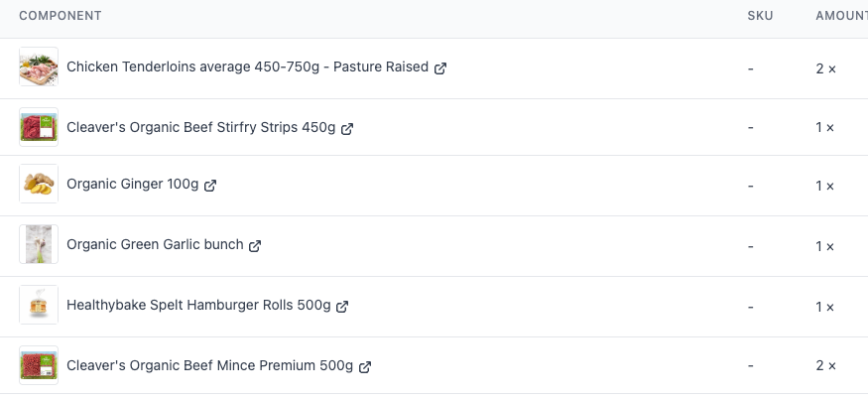
Task: Click the COMPONENT column header
Action: [x=61, y=16]
